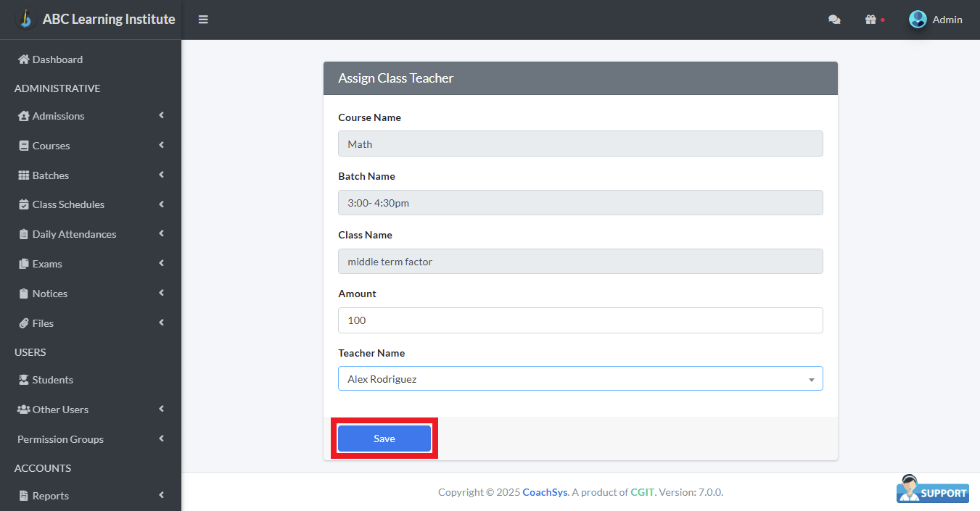Click the Assign Class Teacher heading

(396, 78)
